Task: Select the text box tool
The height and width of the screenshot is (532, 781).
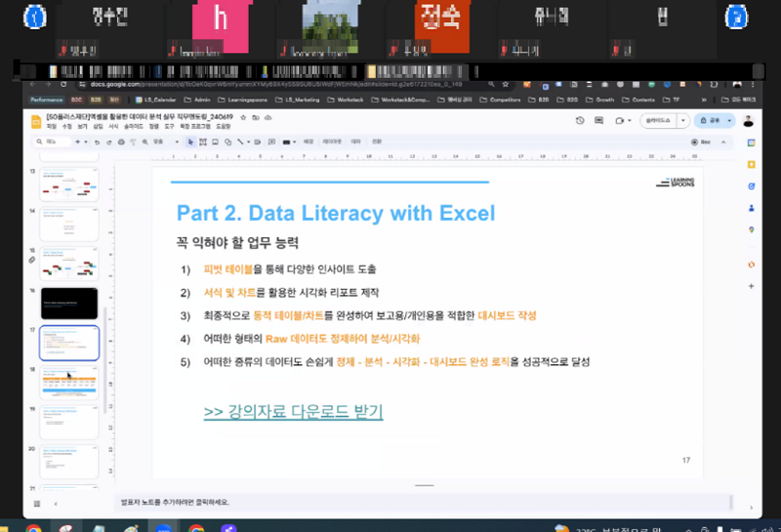Action: coord(203,142)
